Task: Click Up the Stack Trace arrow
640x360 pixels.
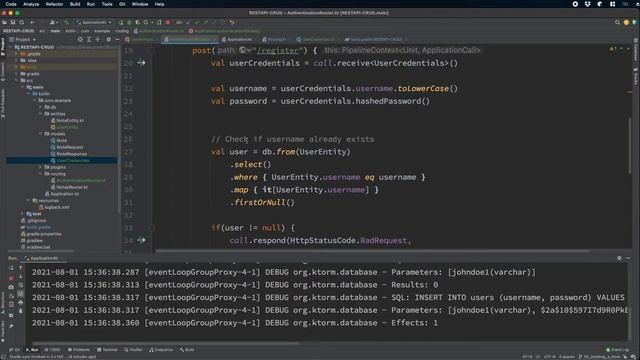Action: (x=21, y=268)
